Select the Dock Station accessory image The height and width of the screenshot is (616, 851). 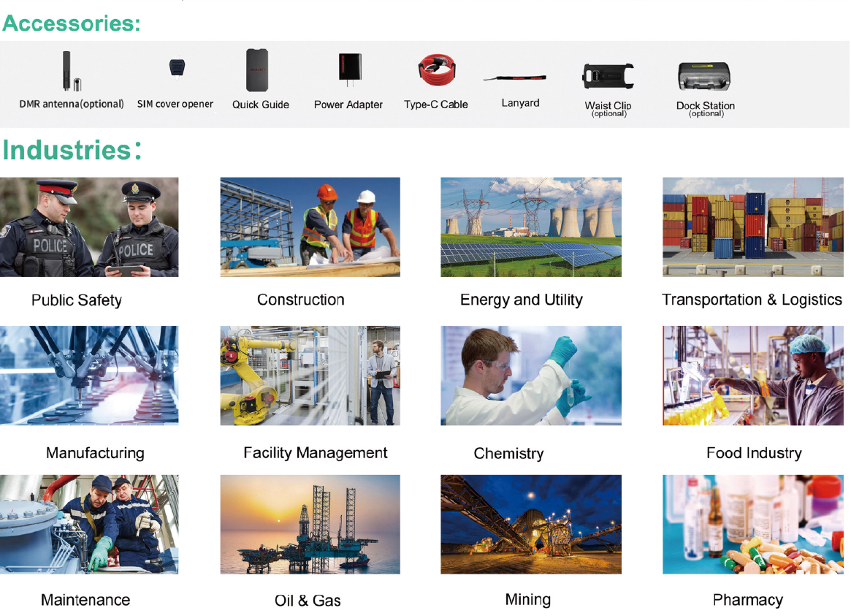[x=704, y=77]
